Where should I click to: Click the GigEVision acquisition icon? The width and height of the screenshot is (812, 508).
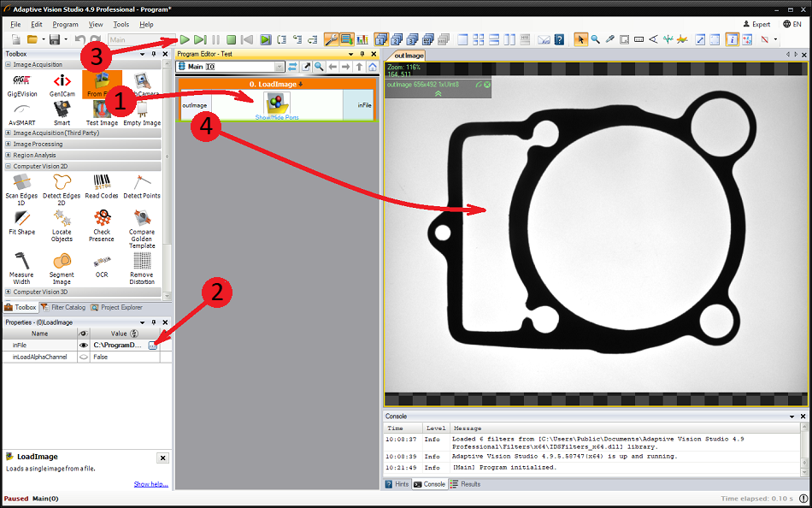(x=21, y=85)
